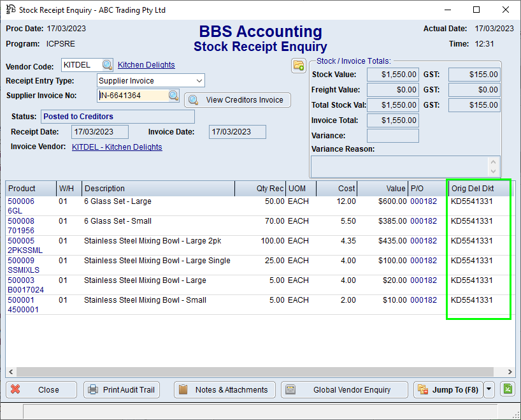This screenshot has width=521, height=420.
Task: Sort by the Qty Rec column header
Action: click(260, 189)
